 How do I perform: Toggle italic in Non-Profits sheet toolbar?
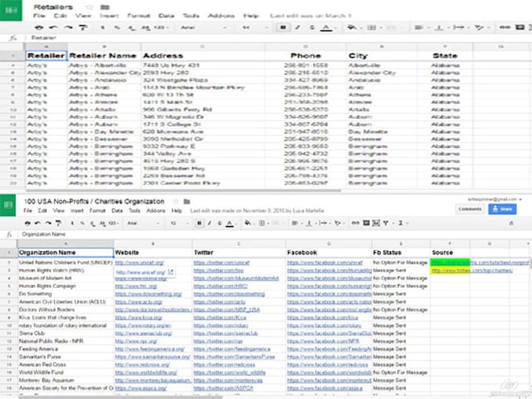[210, 223]
